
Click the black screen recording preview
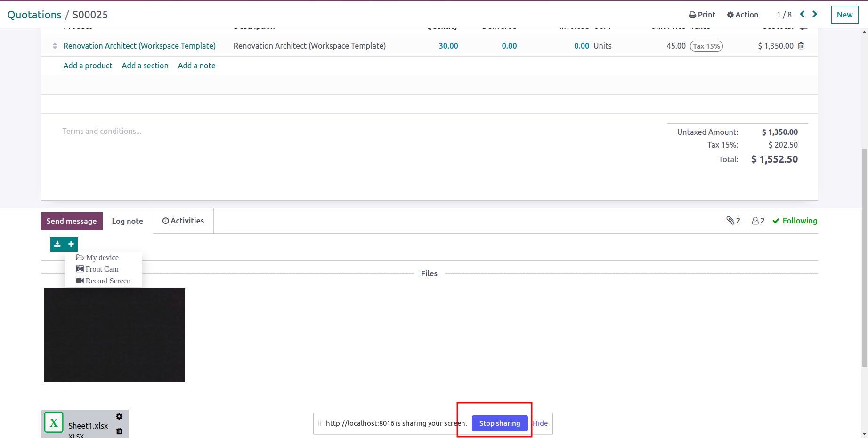tap(114, 335)
